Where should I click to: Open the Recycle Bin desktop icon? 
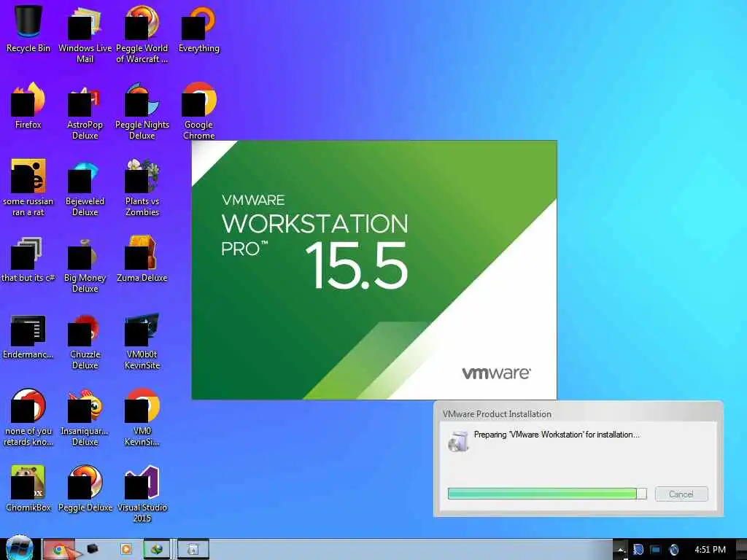(x=28, y=29)
